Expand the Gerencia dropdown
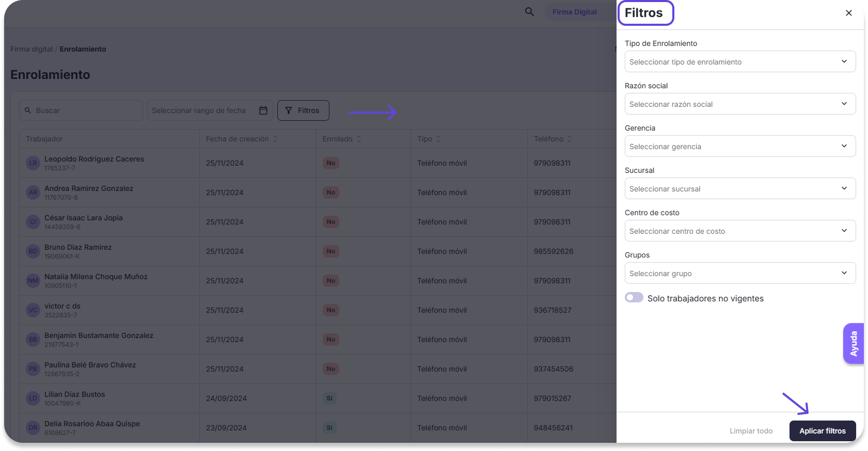Viewport: 868px width, 451px height. click(740, 146)
